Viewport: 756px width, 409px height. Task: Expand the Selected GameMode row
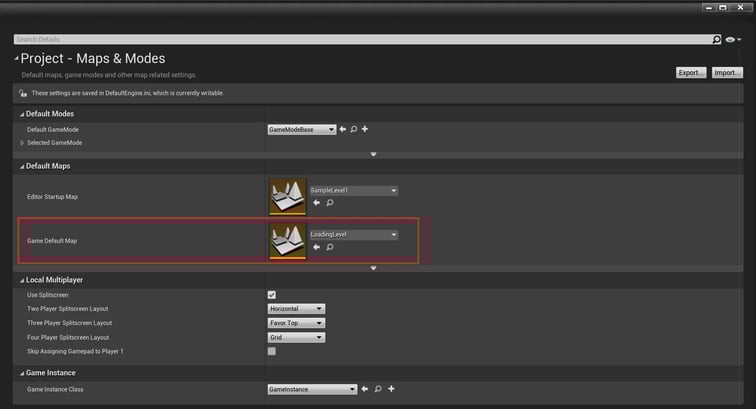(22, 143)
